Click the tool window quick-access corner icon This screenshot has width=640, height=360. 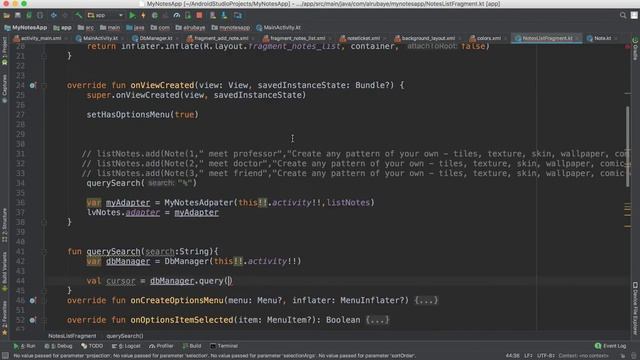tap(5, 356)
